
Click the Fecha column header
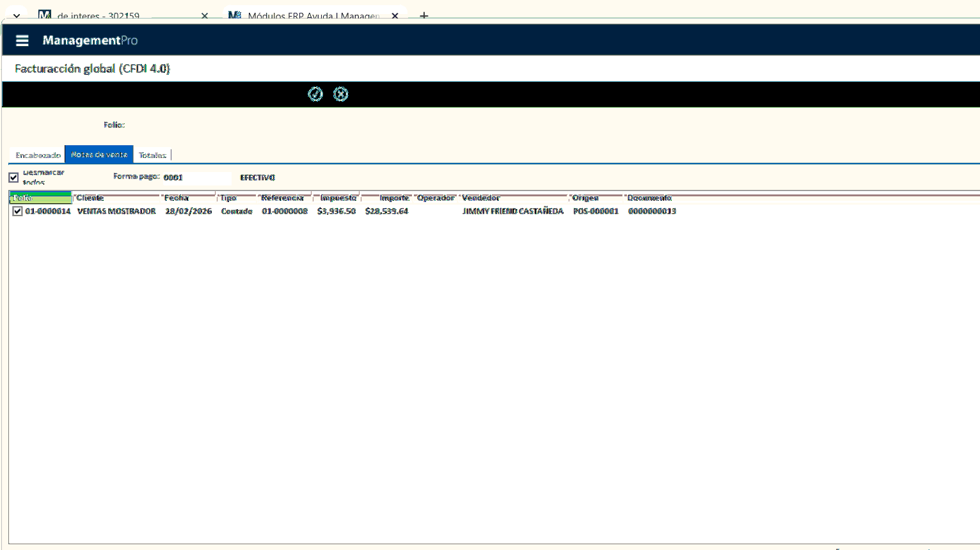189,198
